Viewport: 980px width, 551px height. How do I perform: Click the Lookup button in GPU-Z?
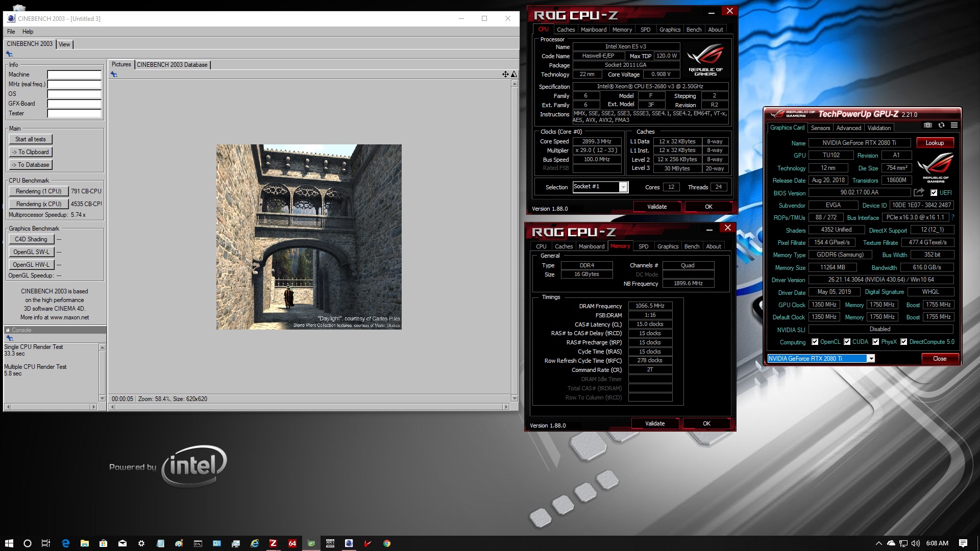[935, 143]
